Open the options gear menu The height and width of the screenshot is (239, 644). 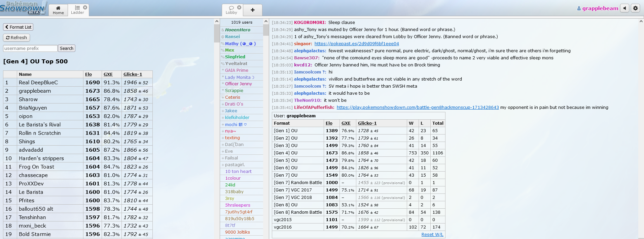coord(635,8)
